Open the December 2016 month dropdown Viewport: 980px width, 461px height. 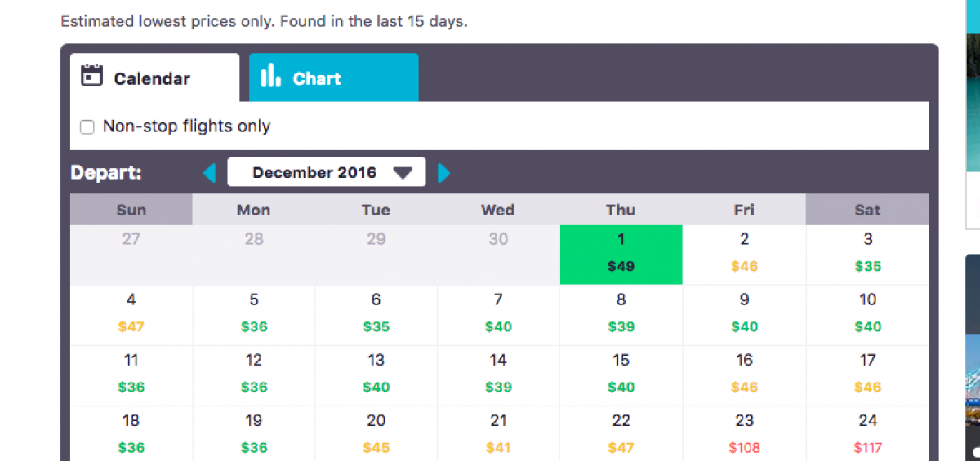pyautogui.click(x=326, y=172)
